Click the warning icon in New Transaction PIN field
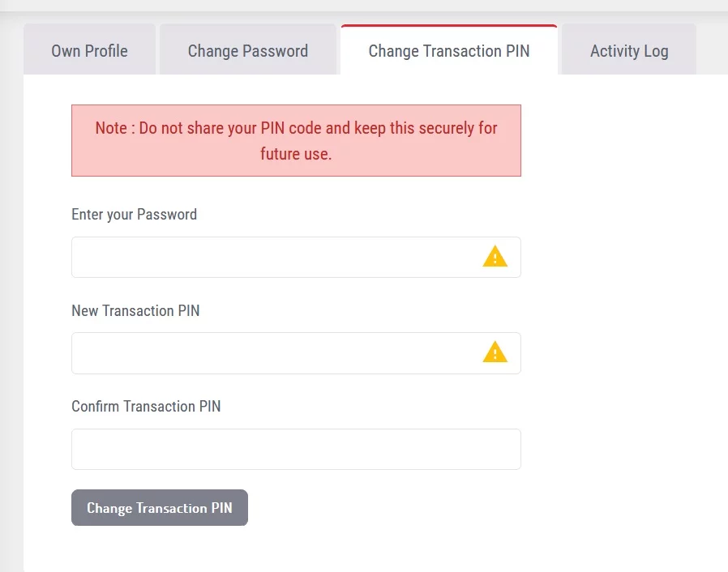The height and width of the screenshot is (572, 728). click(x=495, y=352)
